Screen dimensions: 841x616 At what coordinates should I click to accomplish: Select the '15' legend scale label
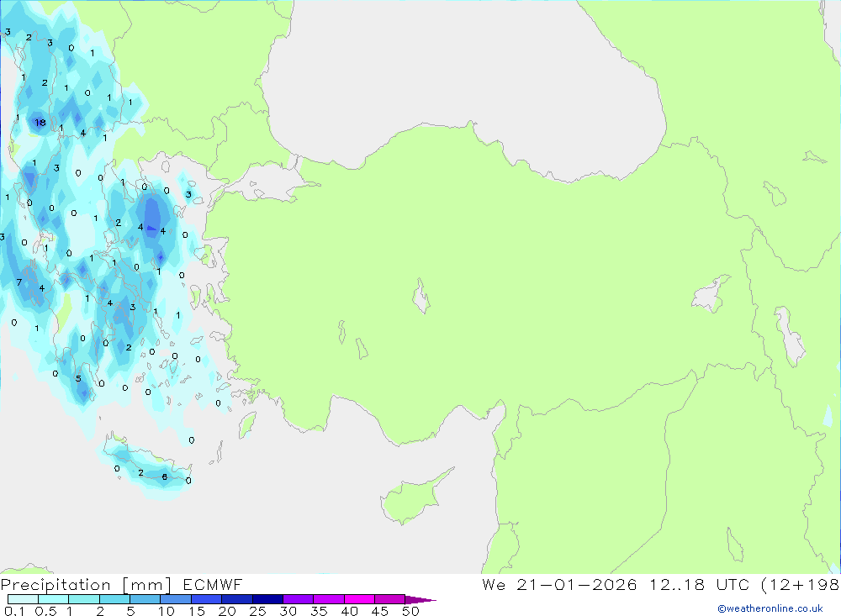pos(197,611)
